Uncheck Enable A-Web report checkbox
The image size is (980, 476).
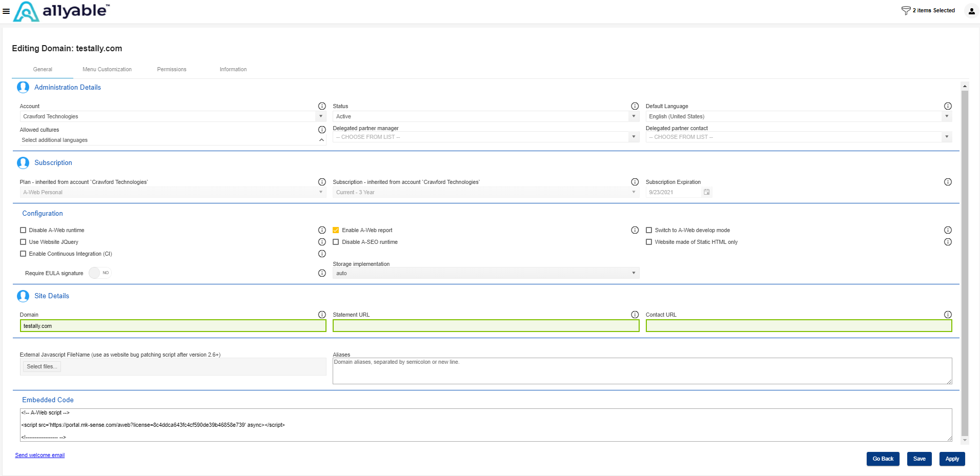(336, 230)
